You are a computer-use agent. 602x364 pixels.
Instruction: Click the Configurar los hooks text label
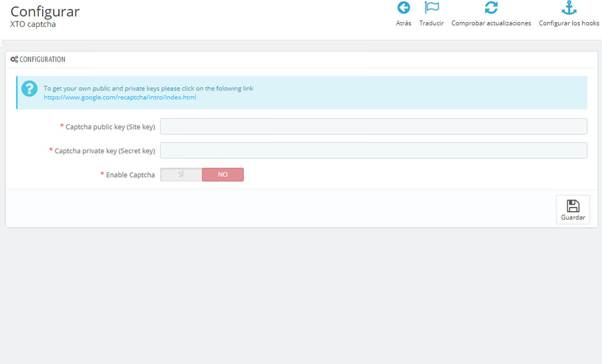pyautogui.click(x=569, y=22)
